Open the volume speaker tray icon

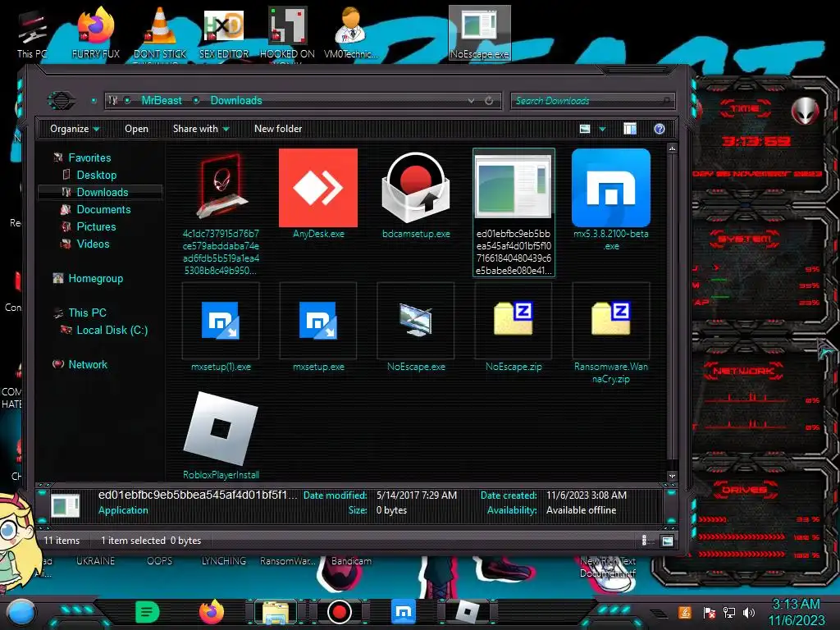coord(749,612)
